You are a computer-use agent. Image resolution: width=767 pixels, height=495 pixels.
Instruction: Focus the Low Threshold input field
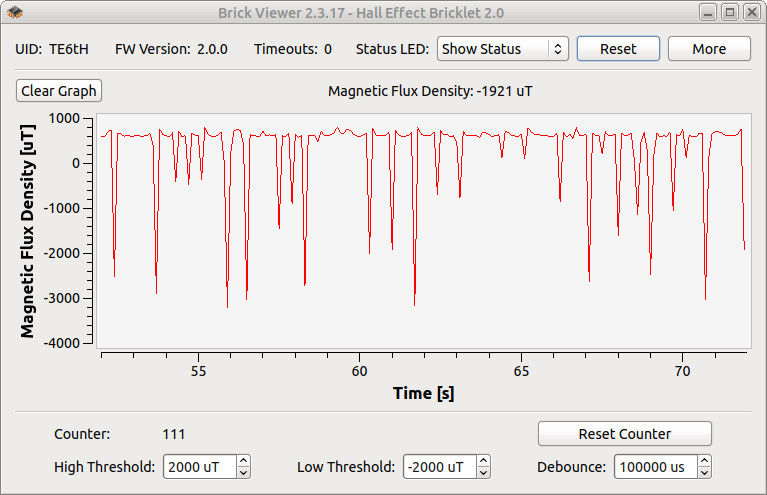click(440, 467)
